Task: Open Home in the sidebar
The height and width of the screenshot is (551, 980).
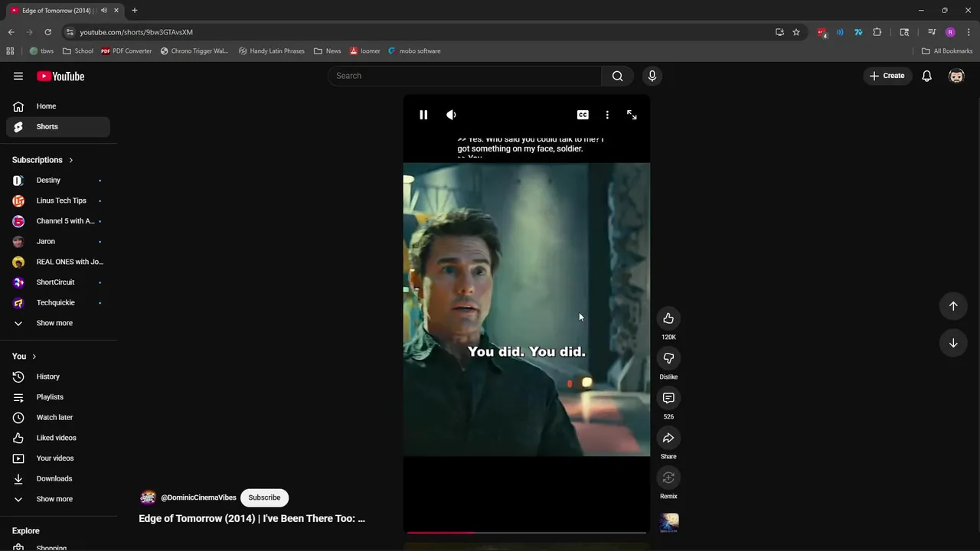Action: tap(58, 106)
